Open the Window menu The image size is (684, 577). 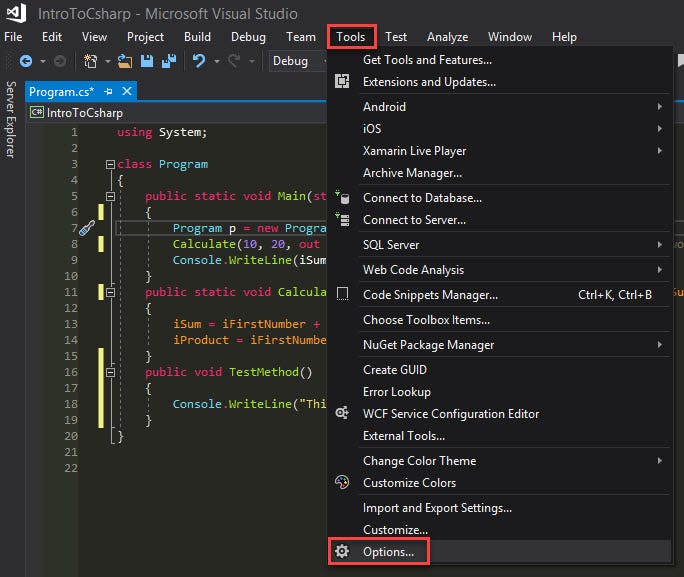point(510,37)
